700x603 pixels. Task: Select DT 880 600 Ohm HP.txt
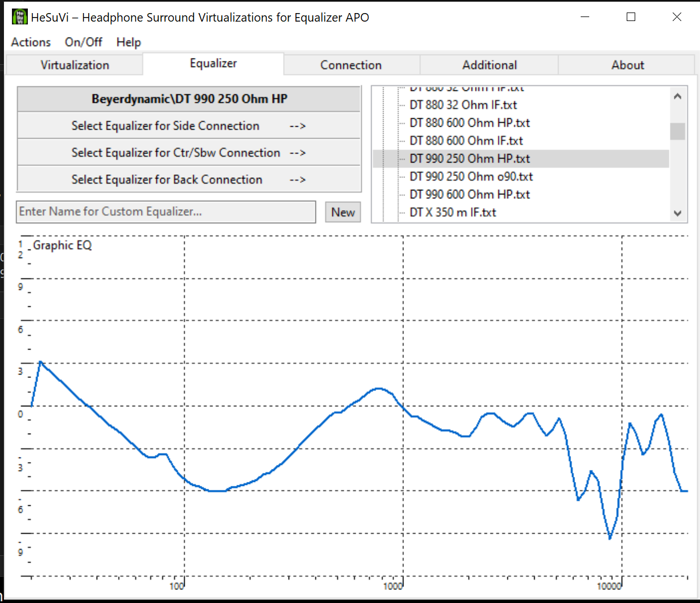pos(469,123)
